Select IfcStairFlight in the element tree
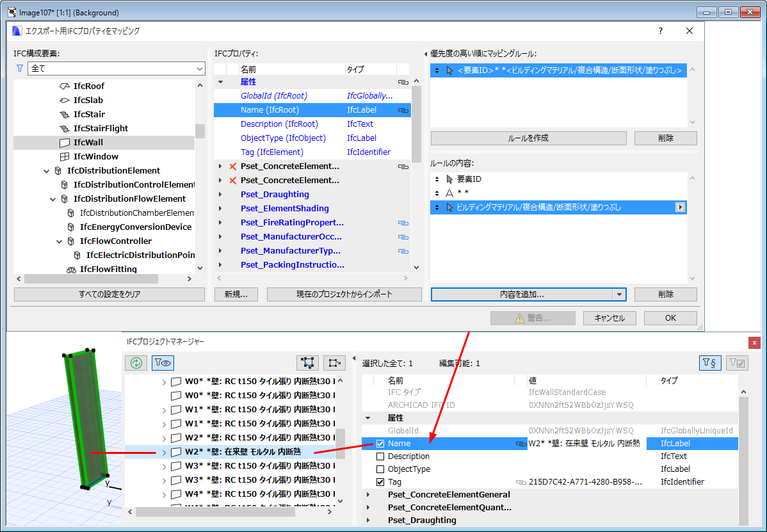The height and width of the screenshot is (532, 767). (x=101, y=129)
